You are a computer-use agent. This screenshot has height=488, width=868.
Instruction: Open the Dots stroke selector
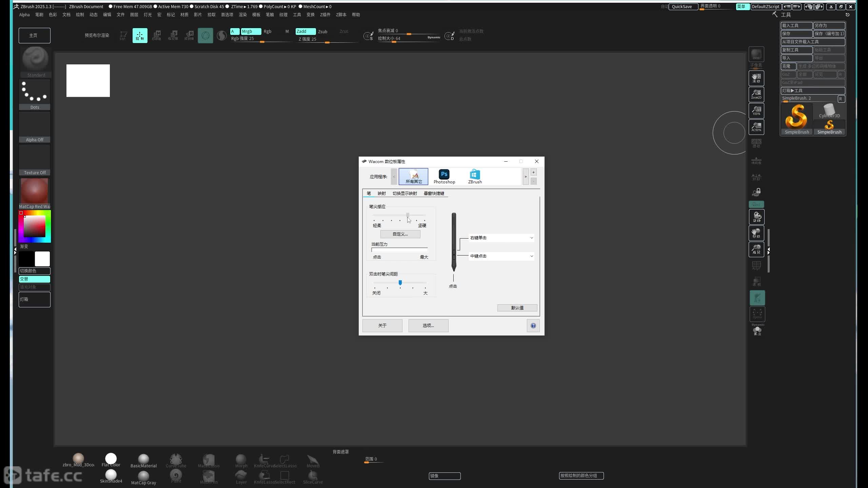point(35,95)
